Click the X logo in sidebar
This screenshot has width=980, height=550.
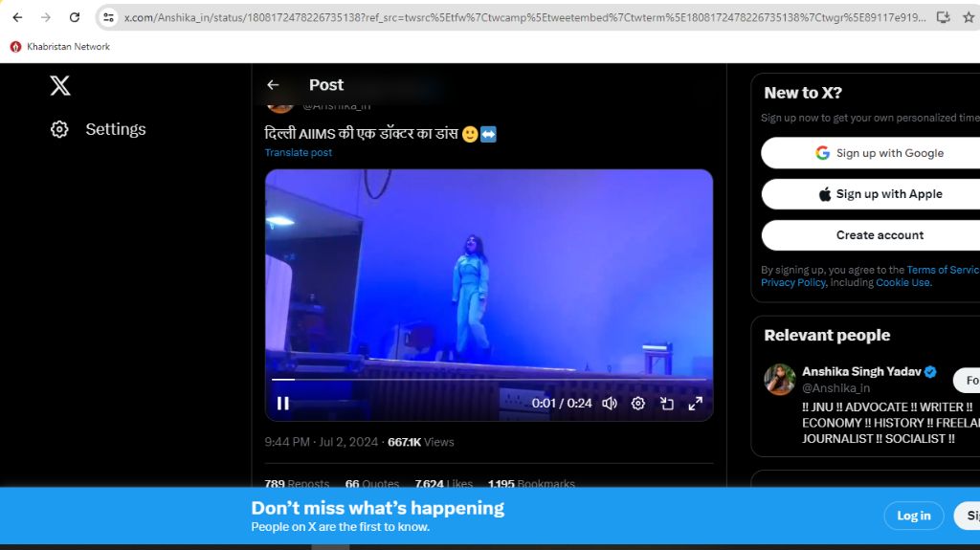pos(60,86)
